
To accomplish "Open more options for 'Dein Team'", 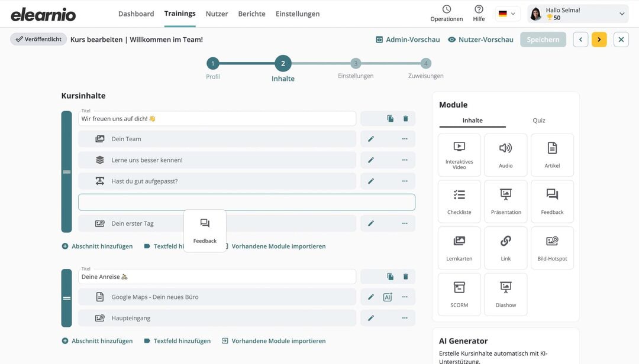I will click(405, 139).
